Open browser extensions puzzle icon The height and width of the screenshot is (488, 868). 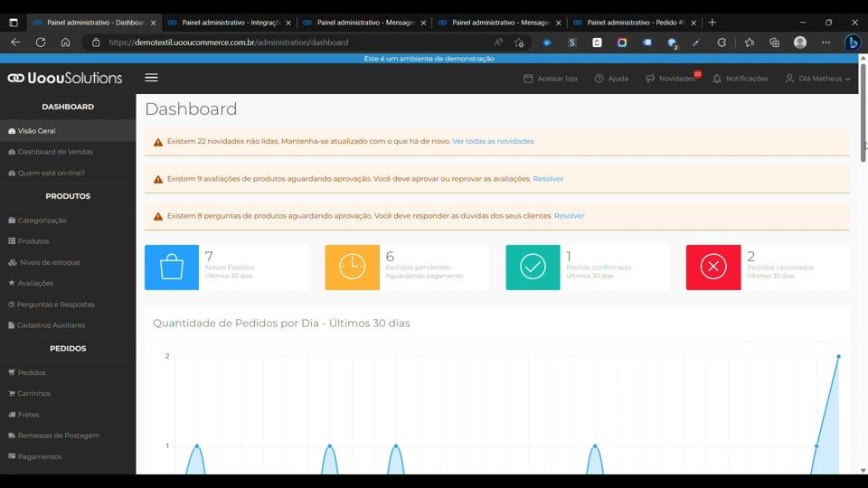tap(722, 42)
